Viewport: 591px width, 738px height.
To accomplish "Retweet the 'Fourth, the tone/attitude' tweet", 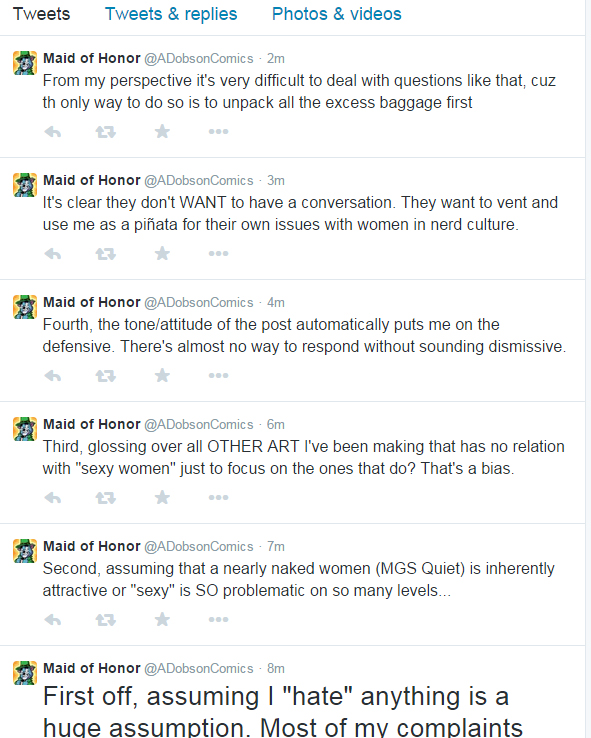I will pos(105,376).
